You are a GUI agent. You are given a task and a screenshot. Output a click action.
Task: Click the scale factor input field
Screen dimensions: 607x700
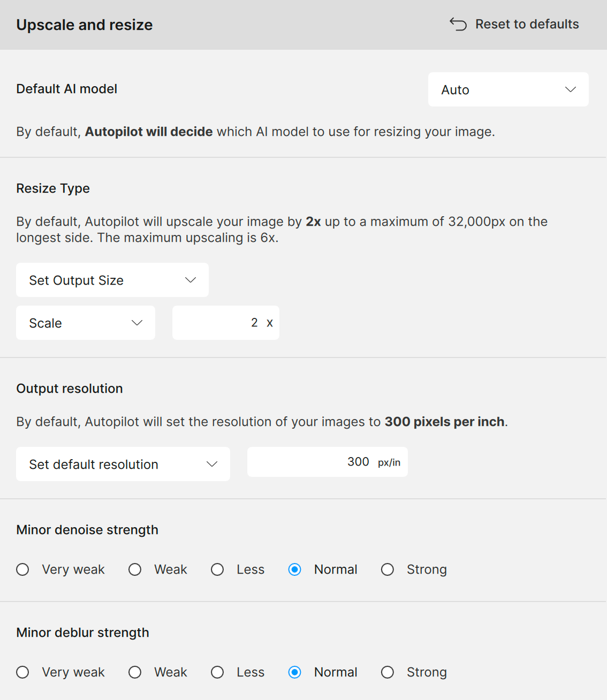[x=225, y=323]
